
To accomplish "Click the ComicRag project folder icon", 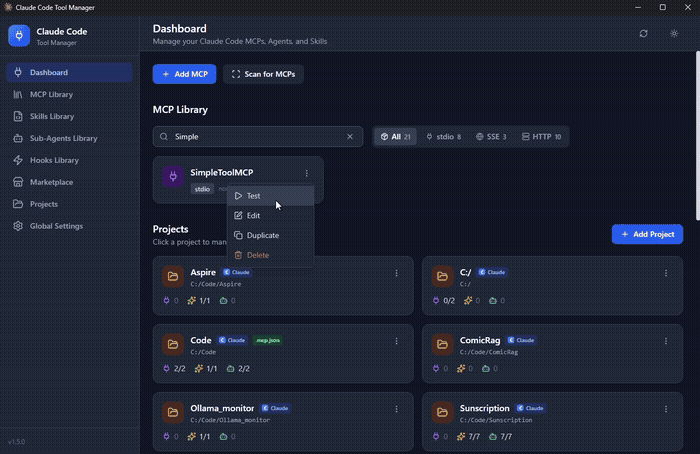I will click(x=442, y=344).
